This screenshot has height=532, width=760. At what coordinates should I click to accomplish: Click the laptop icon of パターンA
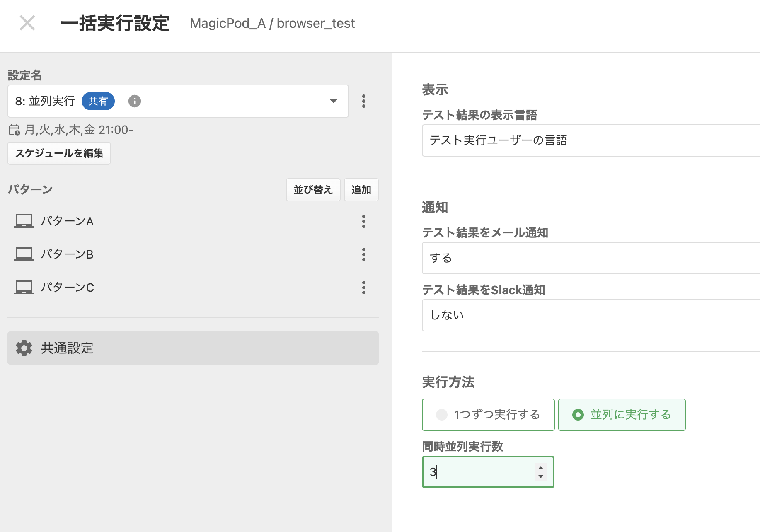(x=24, y=221)
